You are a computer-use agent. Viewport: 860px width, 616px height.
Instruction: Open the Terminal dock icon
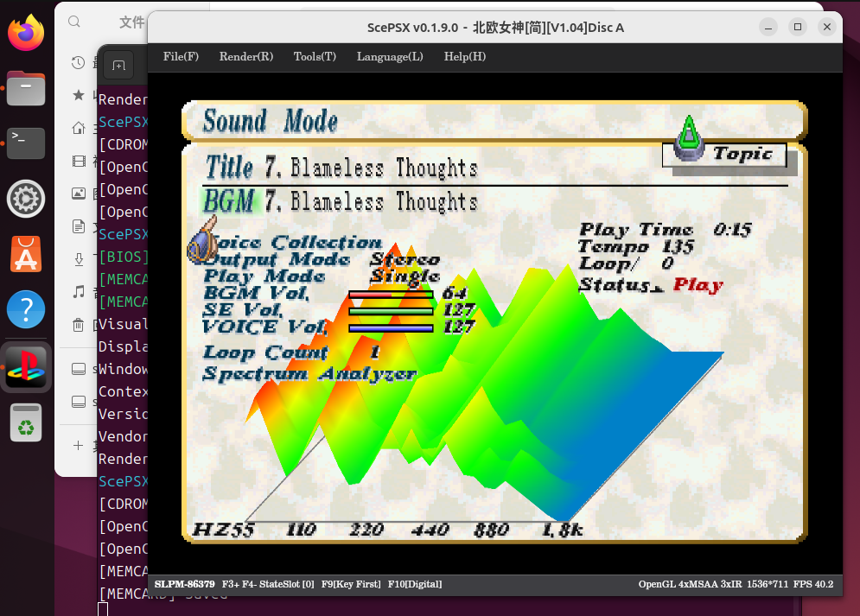tap(26, 143)
